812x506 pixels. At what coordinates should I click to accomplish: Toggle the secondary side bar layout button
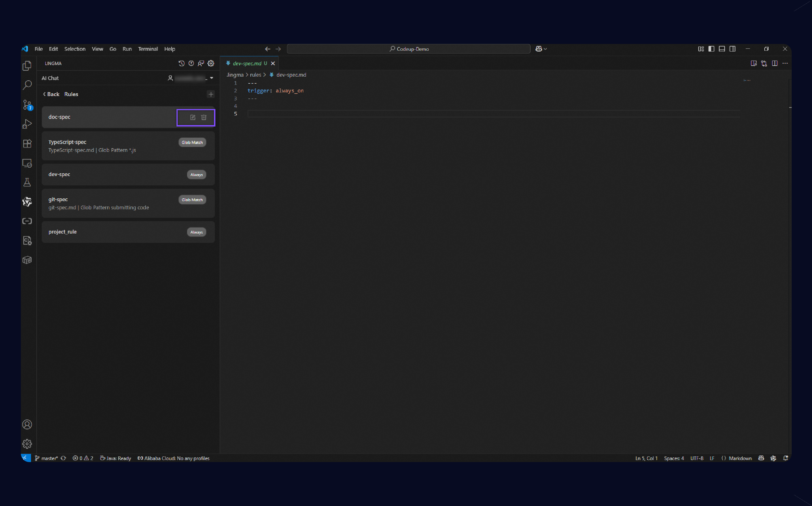tap(732, 49)
